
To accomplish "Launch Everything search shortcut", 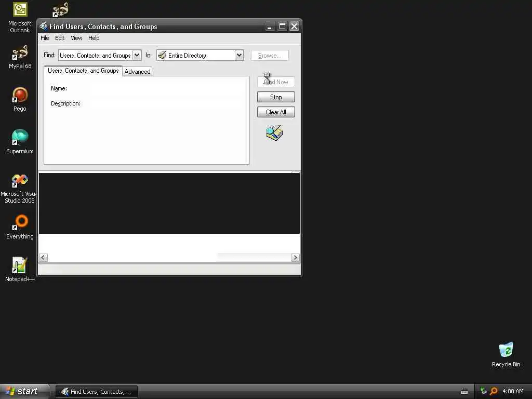I will (20, 227).
